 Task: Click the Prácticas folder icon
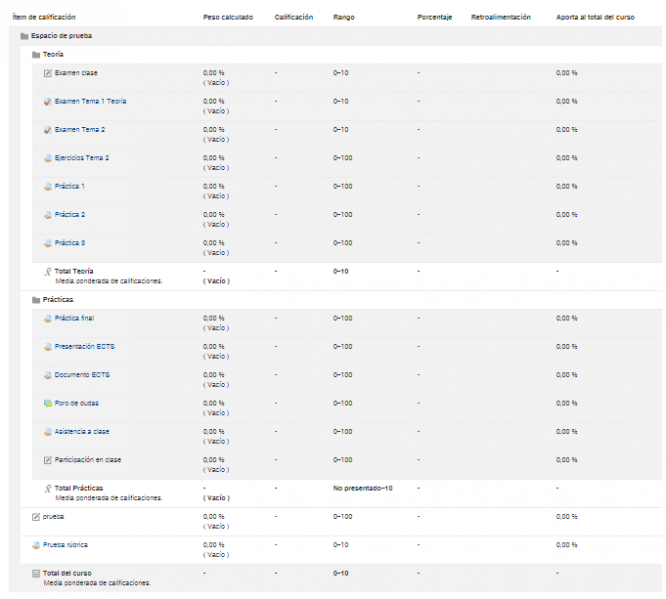[x=36, y=300]
